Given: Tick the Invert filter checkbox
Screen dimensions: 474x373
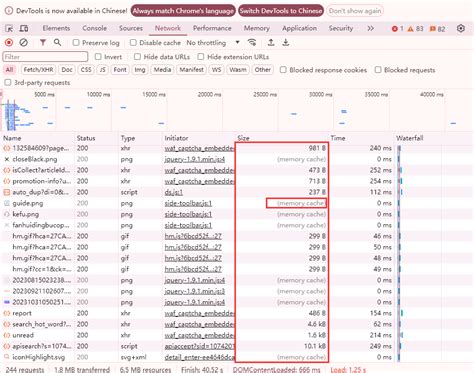Looking at the screenshot, I should click(x=98, y=57).
